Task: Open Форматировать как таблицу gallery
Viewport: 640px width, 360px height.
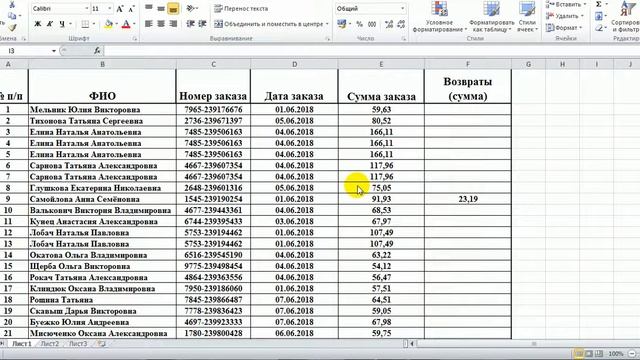Action: point(491,17)
